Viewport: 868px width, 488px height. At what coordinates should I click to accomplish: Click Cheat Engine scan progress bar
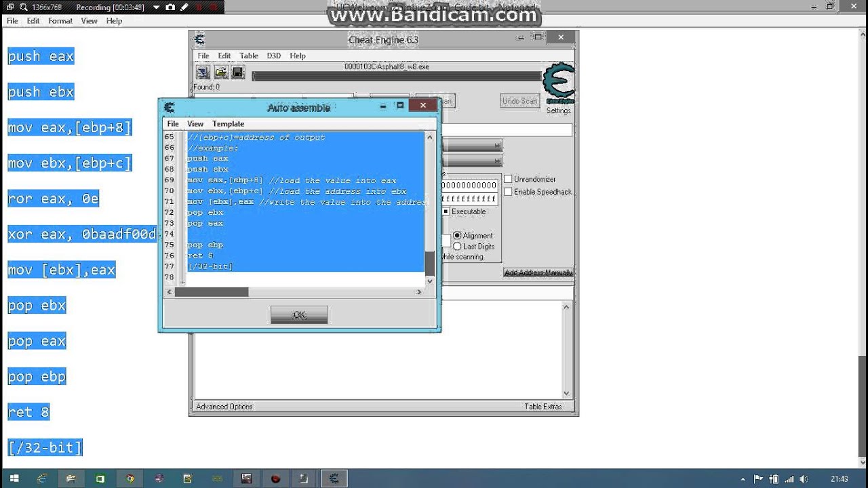point(397,77)
